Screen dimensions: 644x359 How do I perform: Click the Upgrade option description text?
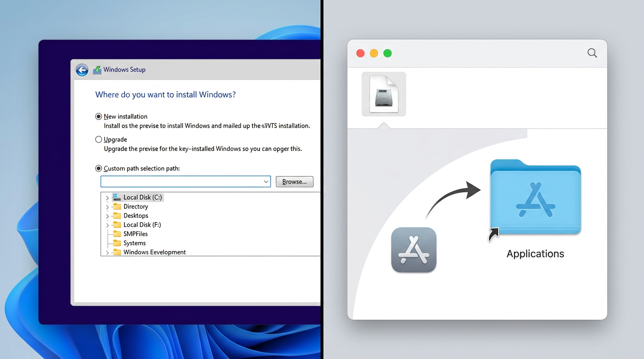coord(203,149)
